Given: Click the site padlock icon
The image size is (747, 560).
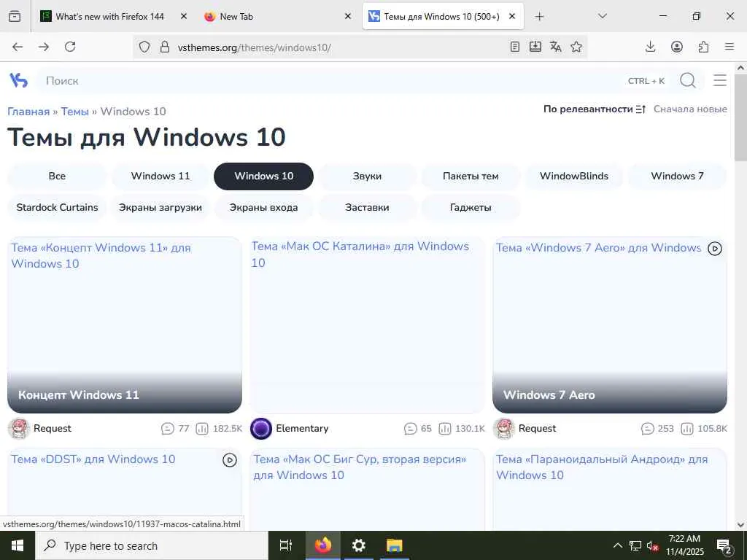Looking at the screenshot, I should [x=165, y=47].
